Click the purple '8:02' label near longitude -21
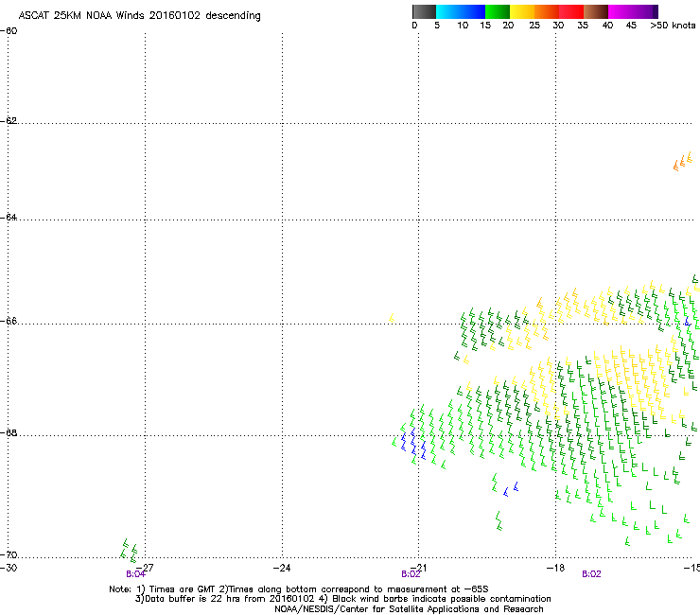This screenshot has width=700, height=615. (x=411, y=574)
